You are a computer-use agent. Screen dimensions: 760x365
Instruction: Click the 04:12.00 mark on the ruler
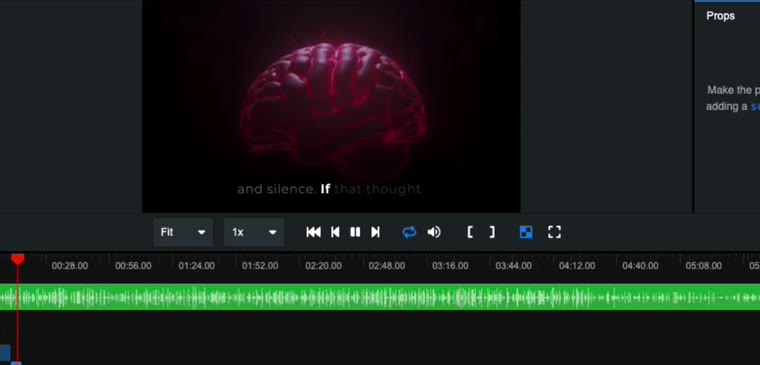coord(577,266)
